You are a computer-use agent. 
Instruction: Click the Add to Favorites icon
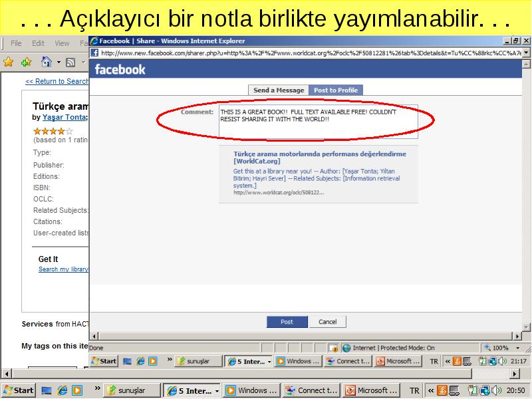click(26, 62)
